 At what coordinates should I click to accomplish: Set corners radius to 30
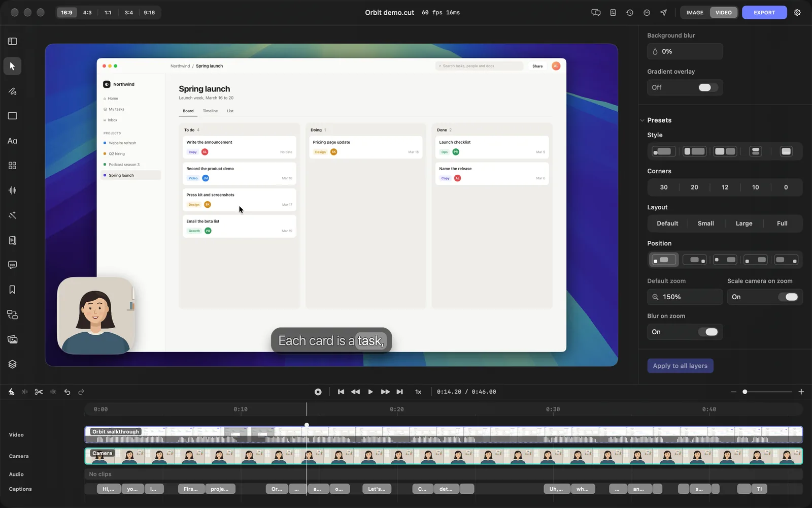664,187
